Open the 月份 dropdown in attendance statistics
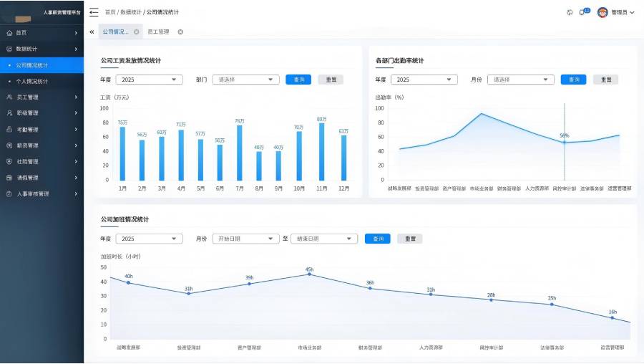This screenshot has width=644, height=364. (x=521, y=80)
